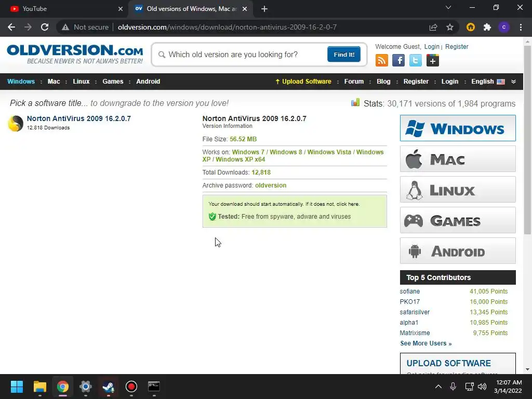This screenshot has width=532, height=399.
Task: Open the Settings gear in taskbar
Action: pyautogui.click(x=86, y=387)
